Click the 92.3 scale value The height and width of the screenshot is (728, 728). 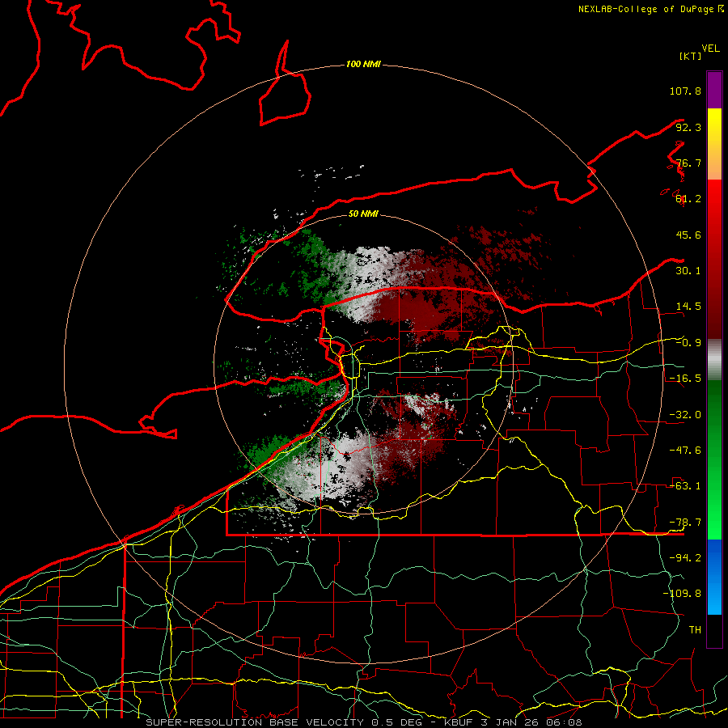click(688, 127)
